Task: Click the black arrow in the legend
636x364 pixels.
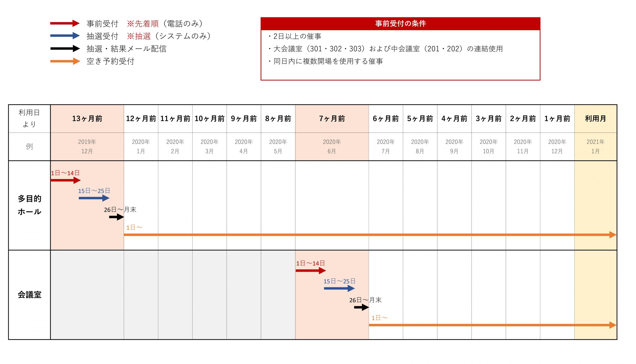Action: coord(65,48)
